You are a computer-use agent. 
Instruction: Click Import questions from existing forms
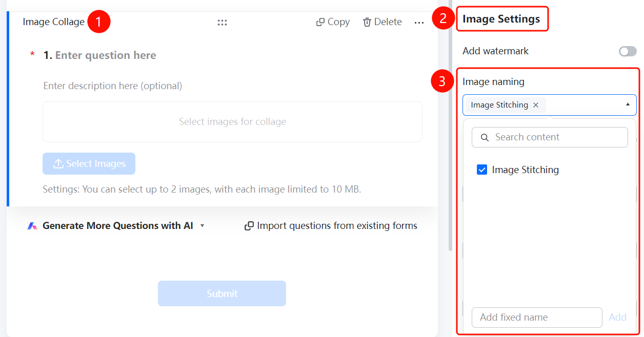click(337, 226)
